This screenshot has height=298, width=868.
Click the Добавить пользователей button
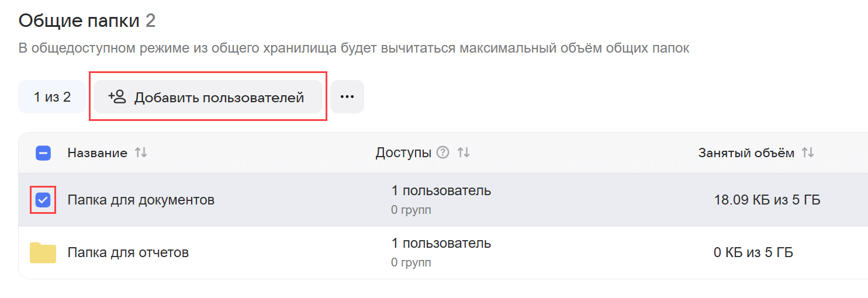pos(208,97)
